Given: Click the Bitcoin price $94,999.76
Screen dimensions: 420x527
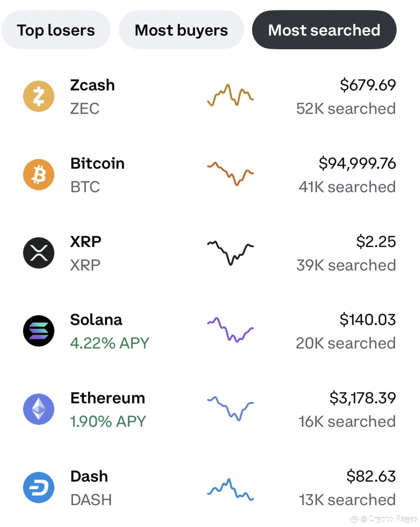Looking at the screenshot, I should (x=357, y=163).
